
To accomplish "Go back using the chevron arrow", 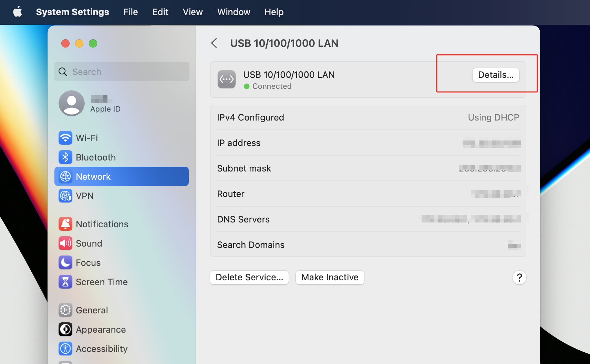I will (x=214, y=43).
